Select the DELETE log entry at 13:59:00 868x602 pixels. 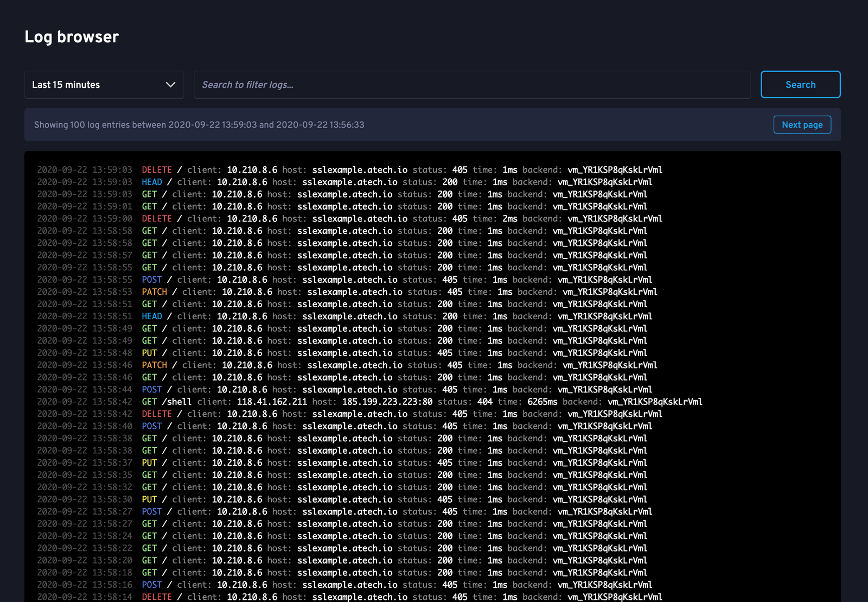coord(349,219)
